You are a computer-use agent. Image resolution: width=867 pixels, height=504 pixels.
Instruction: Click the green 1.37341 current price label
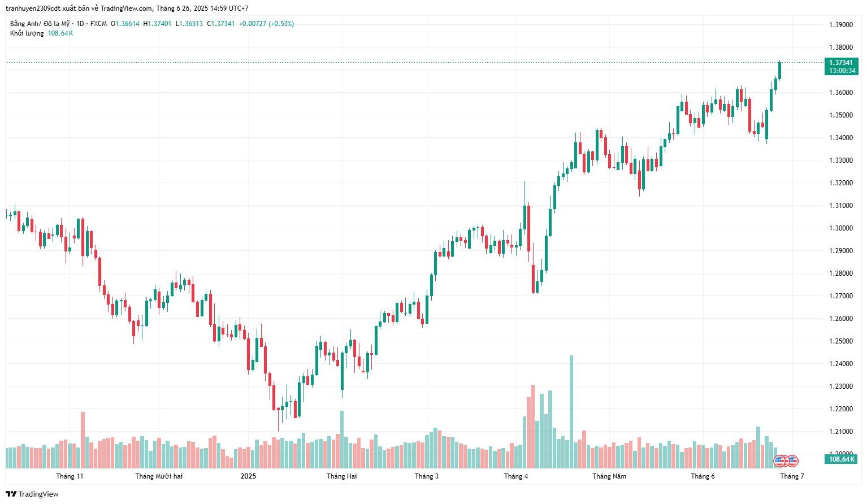[x=842, y=63]
